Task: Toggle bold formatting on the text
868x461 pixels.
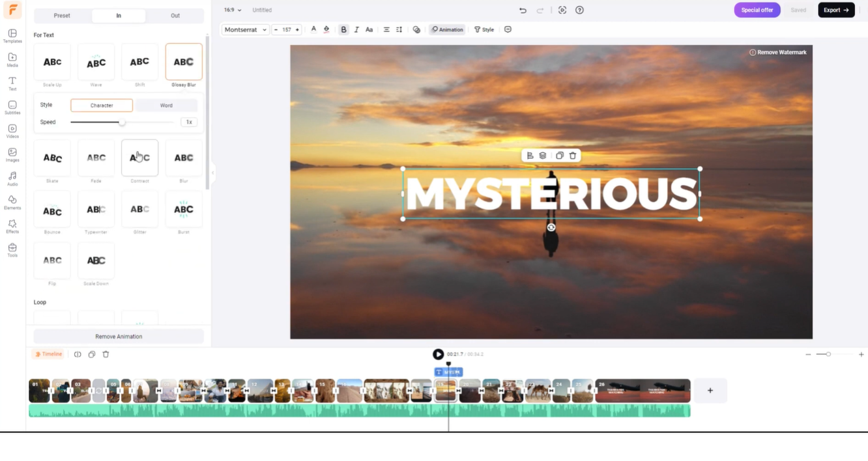Action: tap(343, 29)
